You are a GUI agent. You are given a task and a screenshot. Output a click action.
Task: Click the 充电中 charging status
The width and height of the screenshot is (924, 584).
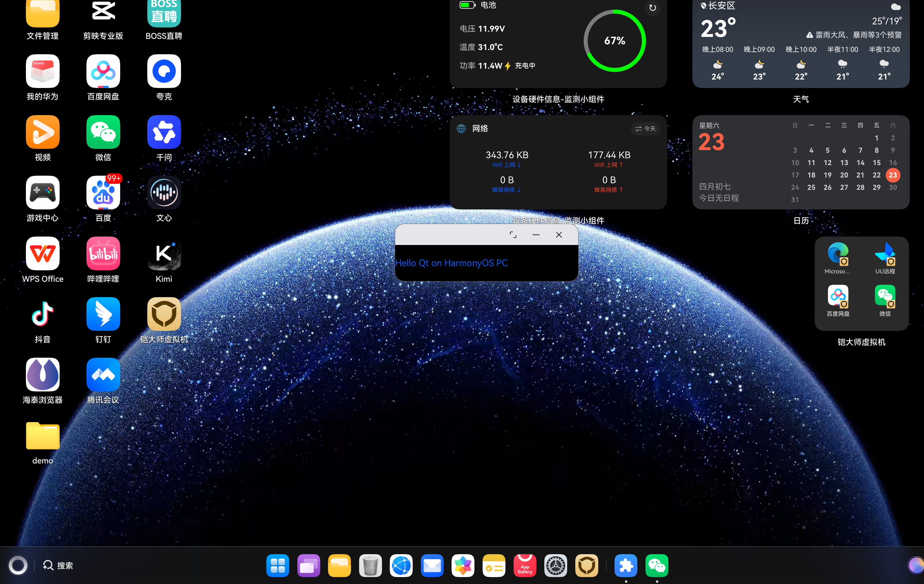click(525, 66)
